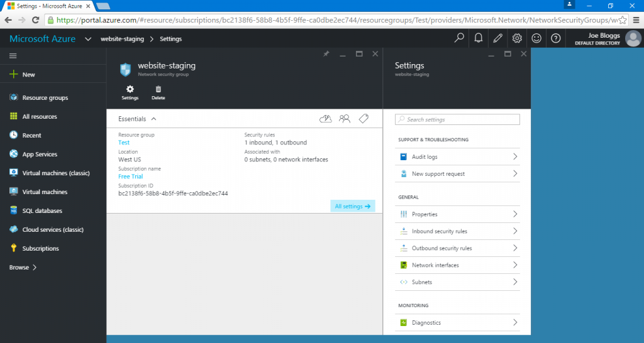This screenshot has height=343, width=644.
Task: Open the notifications bell
Action: click(479, 38)
